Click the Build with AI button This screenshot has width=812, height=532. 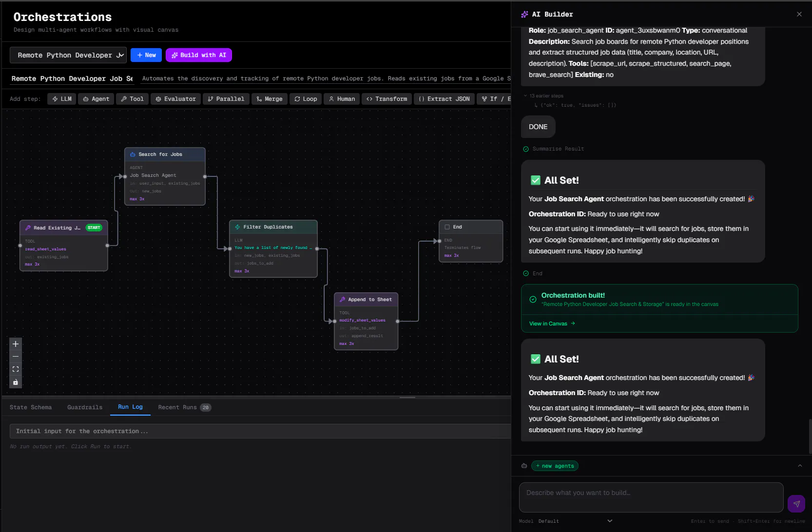199,55
